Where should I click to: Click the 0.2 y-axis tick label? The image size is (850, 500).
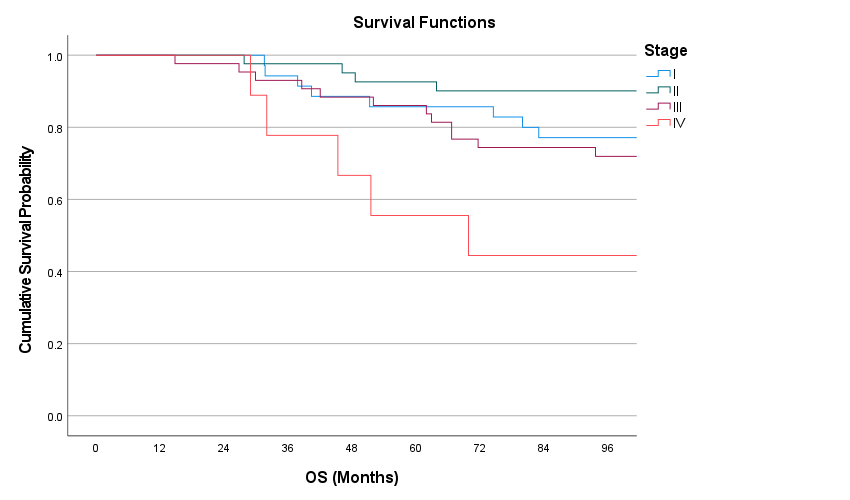click(x=54, y=344)
